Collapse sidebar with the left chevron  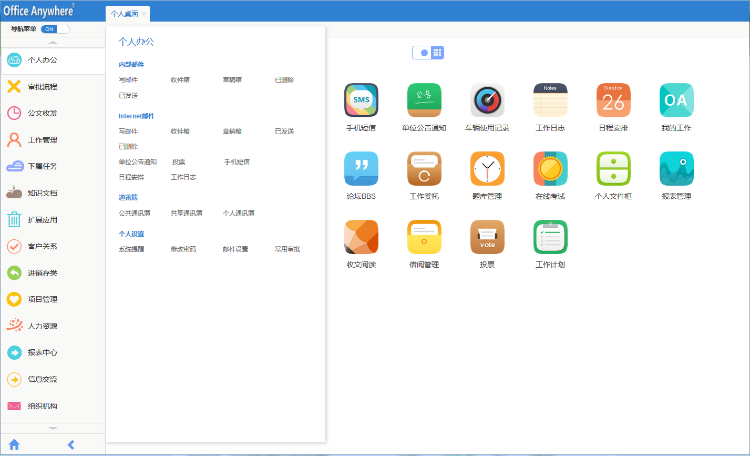click(70, 444)
